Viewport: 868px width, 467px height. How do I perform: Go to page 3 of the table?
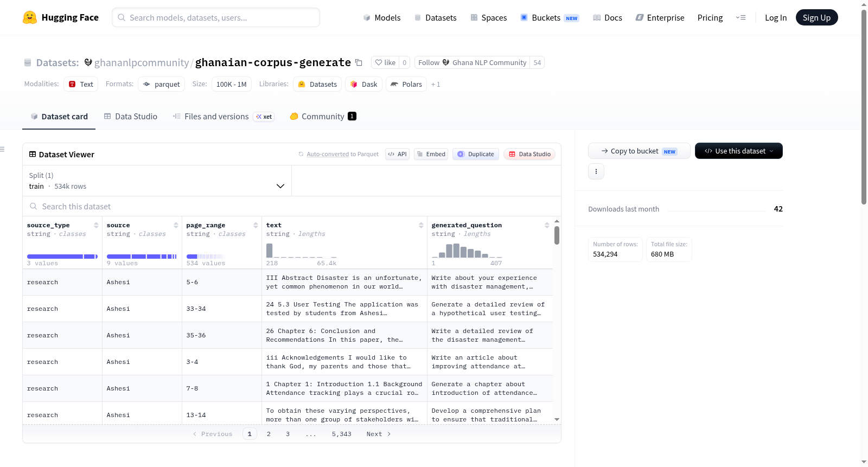click(x=288, y=434)
